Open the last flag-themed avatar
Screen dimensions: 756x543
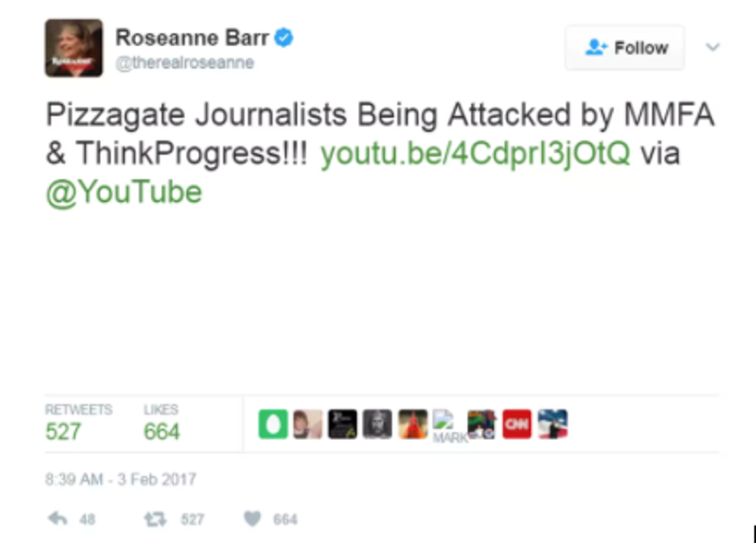point(553,424)
